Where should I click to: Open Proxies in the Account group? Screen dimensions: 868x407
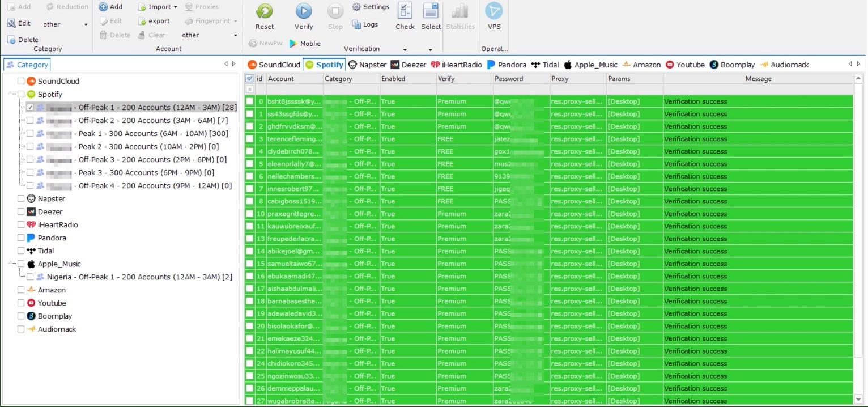(202, 7)
